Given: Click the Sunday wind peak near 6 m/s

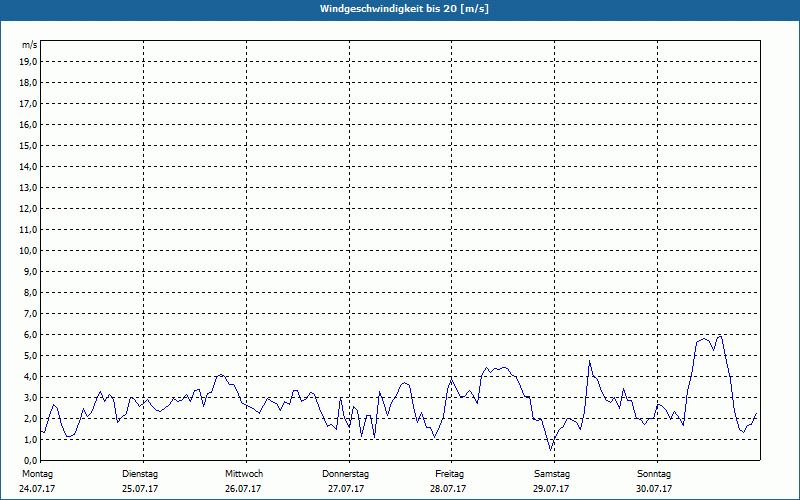Looking at the screenshot, I should [720, 336].
